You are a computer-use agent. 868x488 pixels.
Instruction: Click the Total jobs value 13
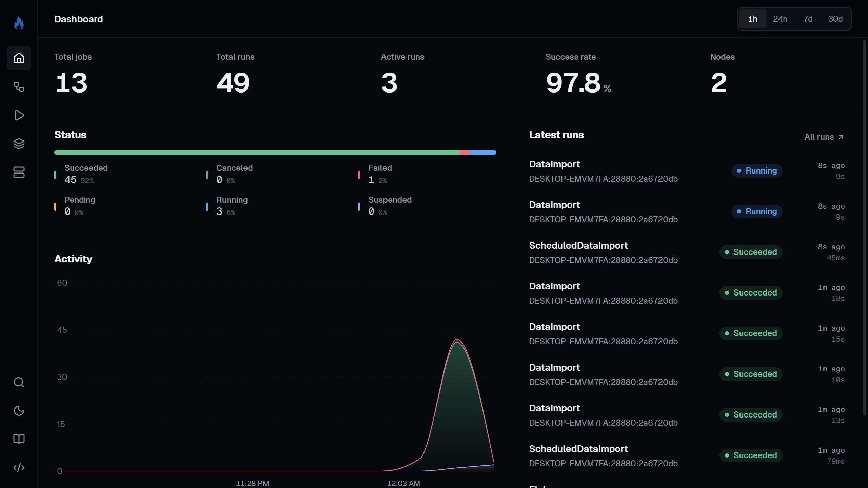point(72,83)
